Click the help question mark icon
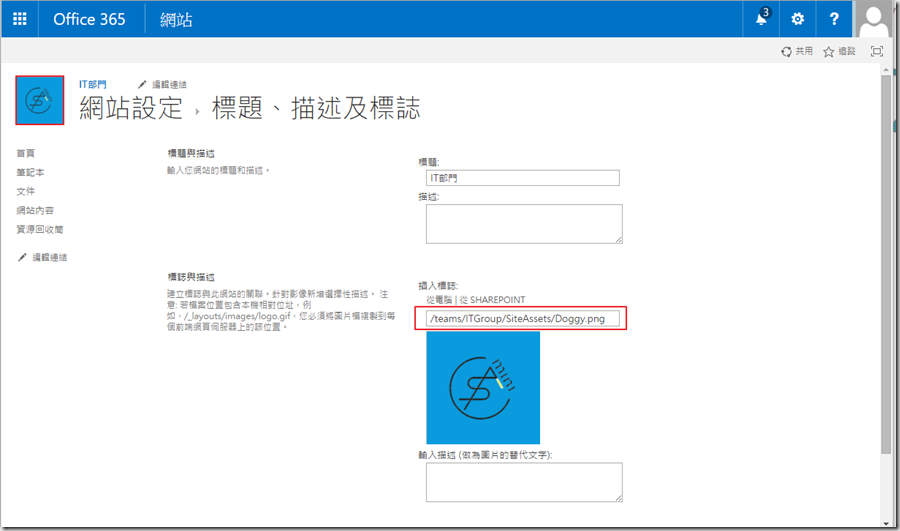Screen dimensions: 900x531 (834, 19)
